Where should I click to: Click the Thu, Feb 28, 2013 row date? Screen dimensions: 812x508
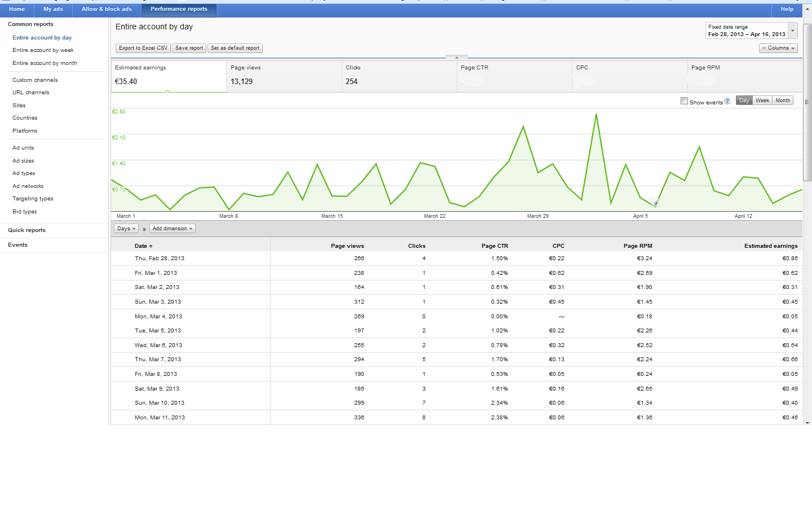pyautogui.click(x=160, y=259)
